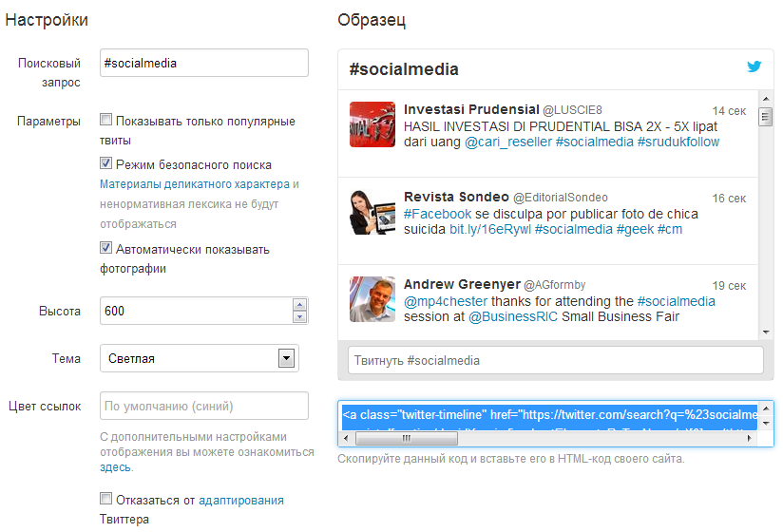The width and height of the screenshot is (783, 532).
Task: Click the @EditorialSondeo handle text
Action: point(561,198)
